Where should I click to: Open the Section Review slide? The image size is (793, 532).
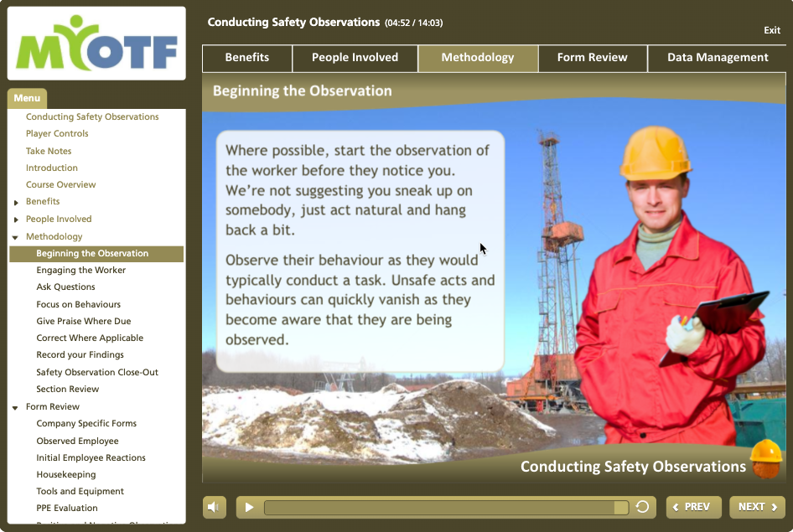pos(67,389)
